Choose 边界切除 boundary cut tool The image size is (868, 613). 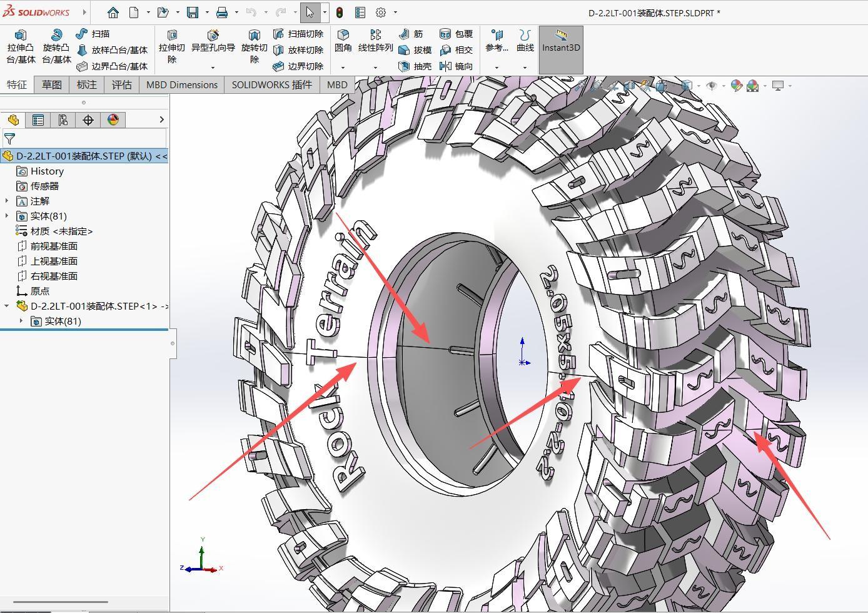click(x=298, y=66)
